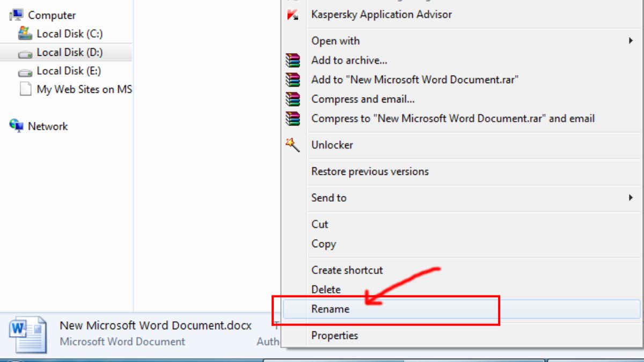This screenshot has width=644, height=362.
Task: Click the Local Disk (E:) drive icon
Action: [25, 72]
